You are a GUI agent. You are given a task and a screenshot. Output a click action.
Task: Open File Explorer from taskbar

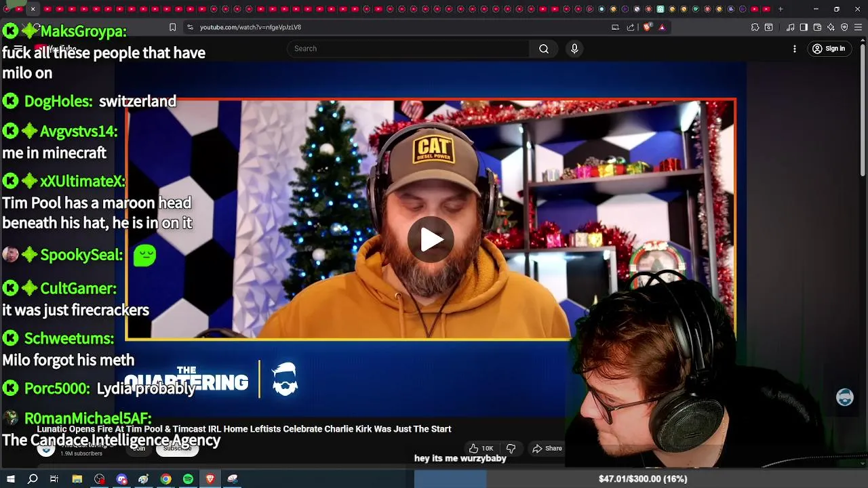pyautogui.click(x=77, y=479)
